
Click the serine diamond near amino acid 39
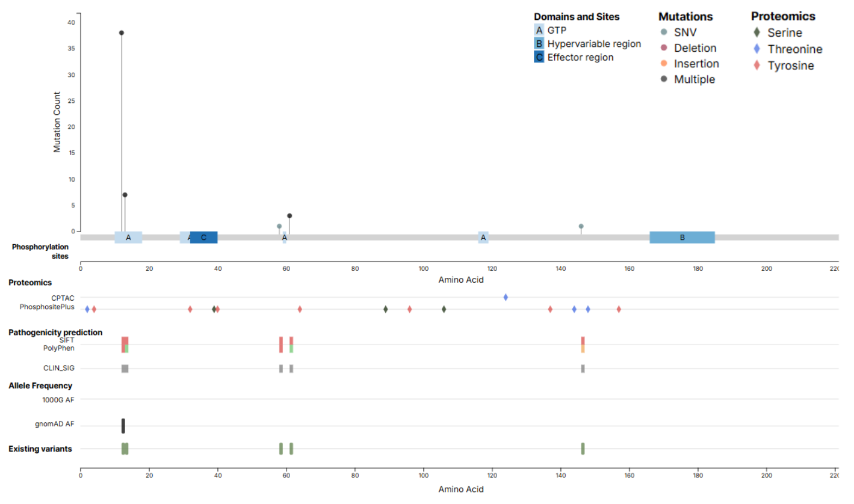[x=214, y=309]
